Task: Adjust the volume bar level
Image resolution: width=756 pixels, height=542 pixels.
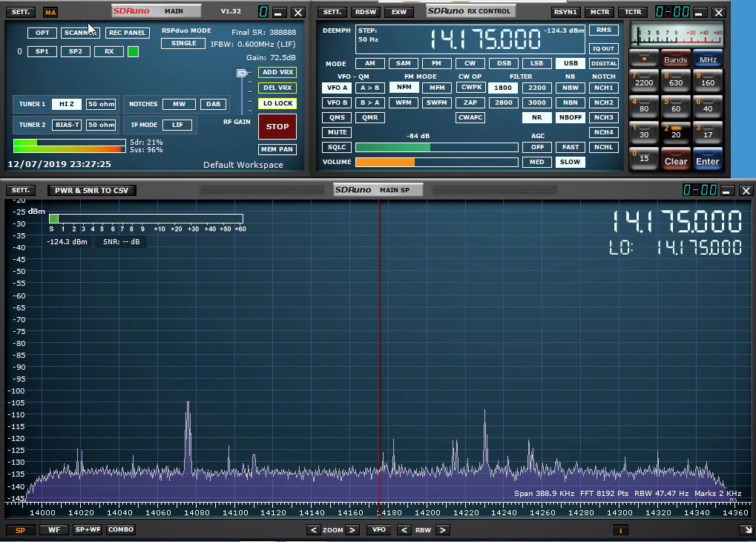Action: [x=437, y=162]
